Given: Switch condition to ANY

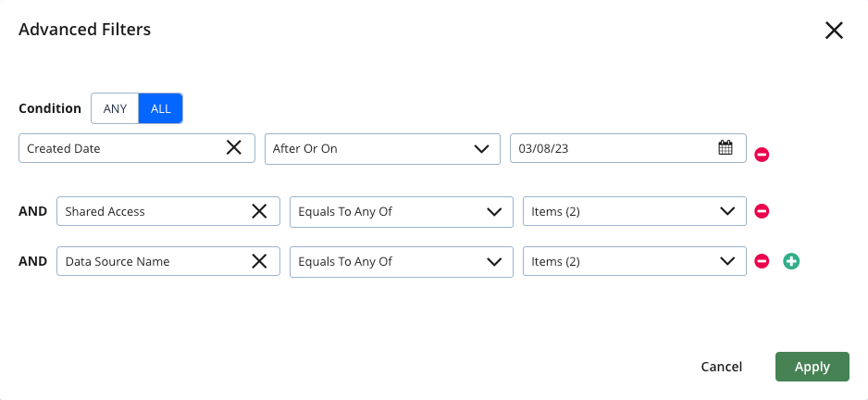Looking at the screenshot, I should coord(115,108).
